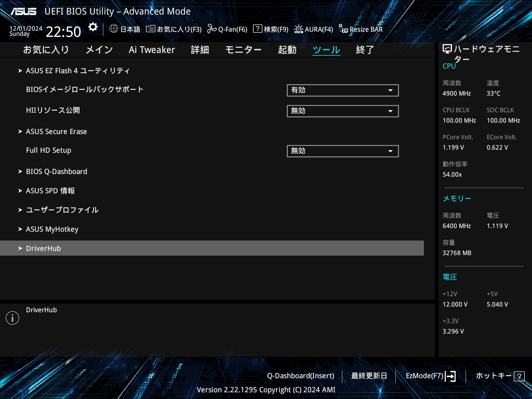Switch to お気に入り tab
532x399 pixels.
coord(46,49)
